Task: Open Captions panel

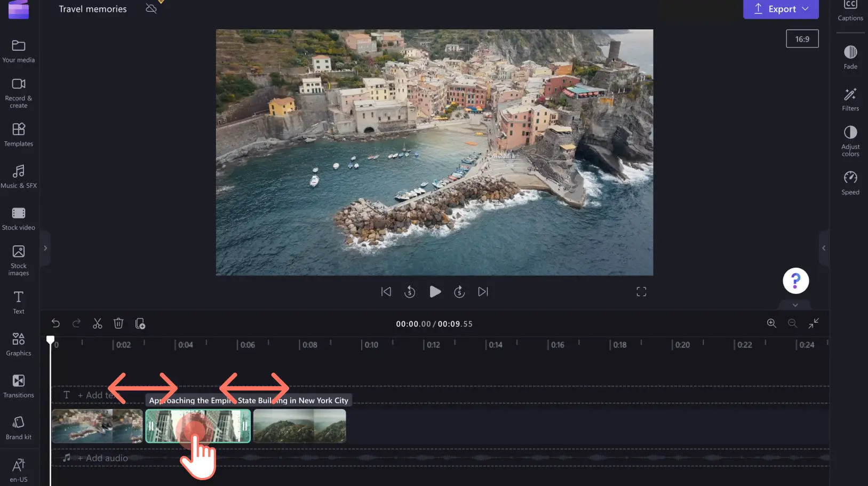Action: (x=850, y=11)
